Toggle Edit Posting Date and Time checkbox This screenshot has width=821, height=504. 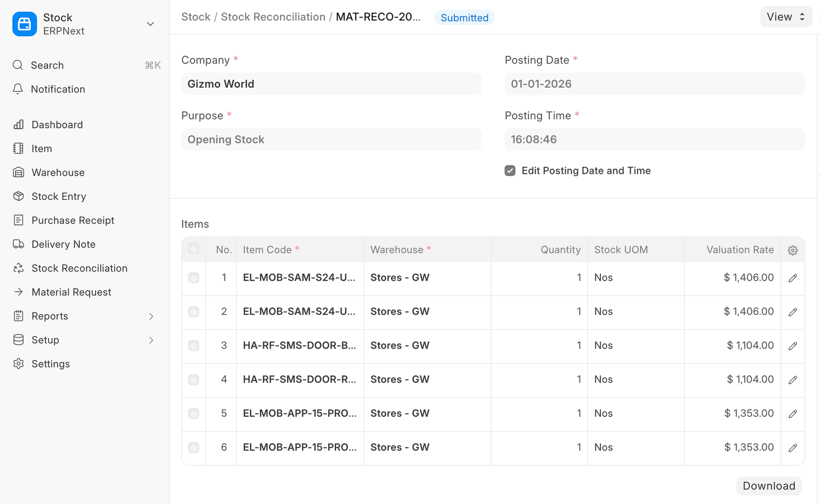[510, 170]
